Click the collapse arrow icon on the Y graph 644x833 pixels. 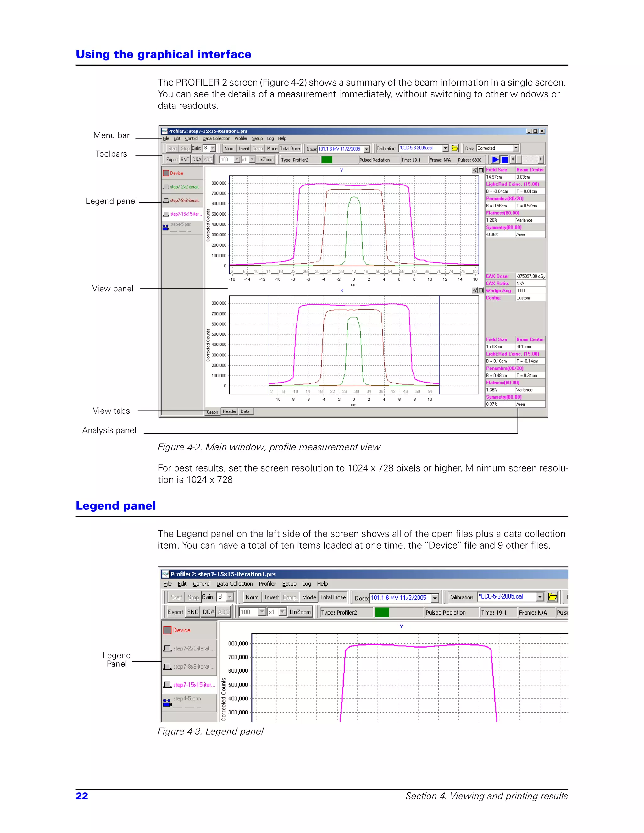pos(475,170)
